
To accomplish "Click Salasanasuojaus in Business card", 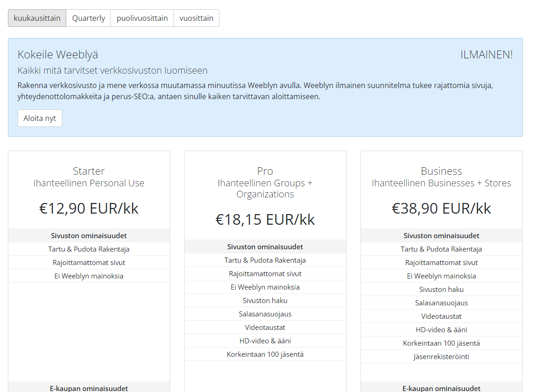I will coord(441,303).
